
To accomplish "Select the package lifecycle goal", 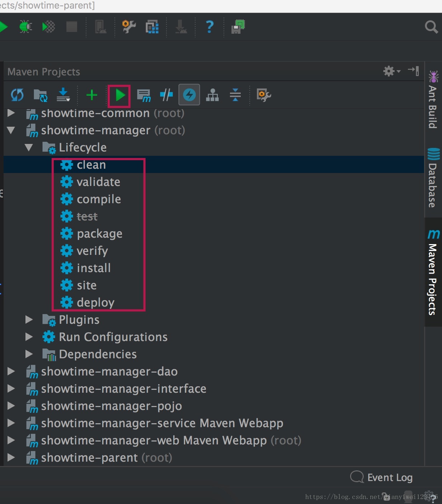I will [x=214, y=234].
